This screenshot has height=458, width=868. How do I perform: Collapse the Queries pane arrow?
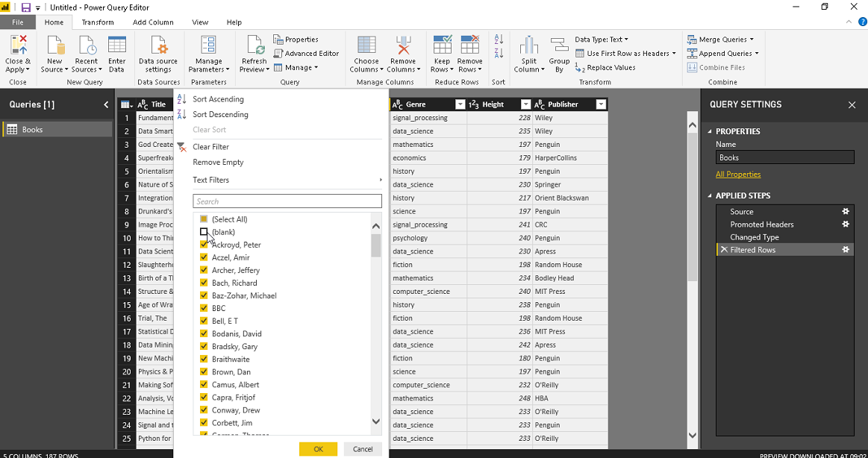(106, 104)
